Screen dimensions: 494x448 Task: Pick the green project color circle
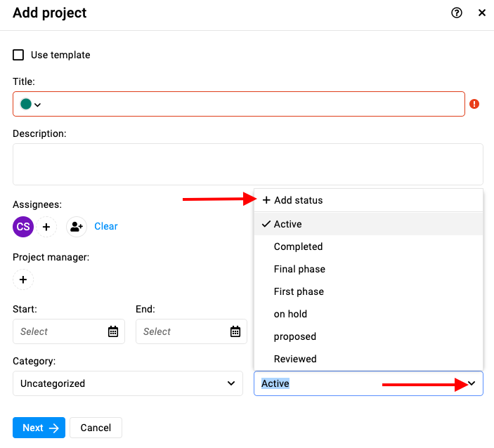(26, 104)
